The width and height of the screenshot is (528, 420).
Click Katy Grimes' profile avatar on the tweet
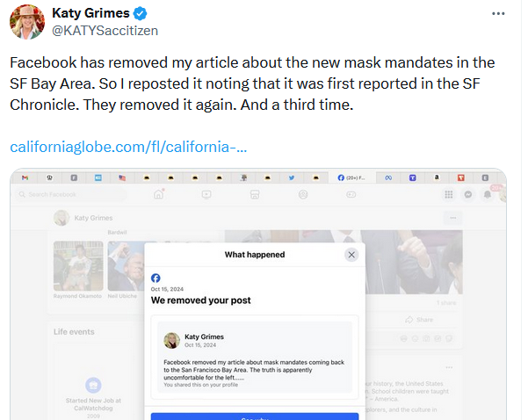click(x=27, y=23)
